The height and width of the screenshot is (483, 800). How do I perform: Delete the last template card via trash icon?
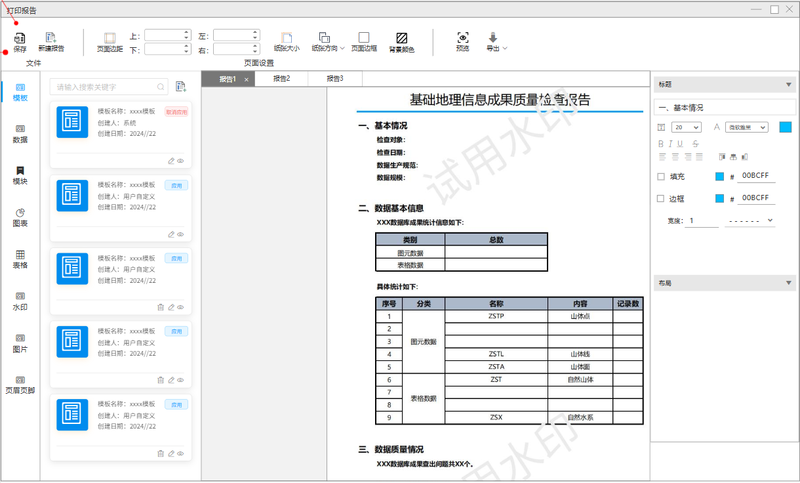[x=161, y=453]
